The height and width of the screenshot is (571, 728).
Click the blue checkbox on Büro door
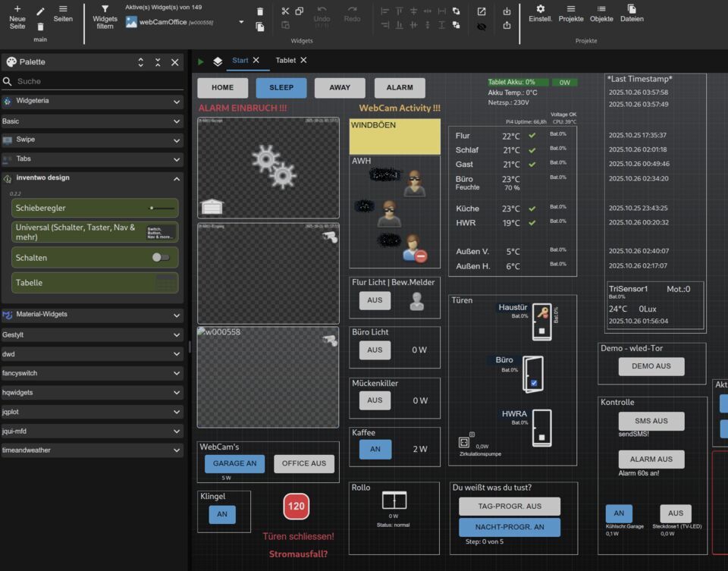534,383
